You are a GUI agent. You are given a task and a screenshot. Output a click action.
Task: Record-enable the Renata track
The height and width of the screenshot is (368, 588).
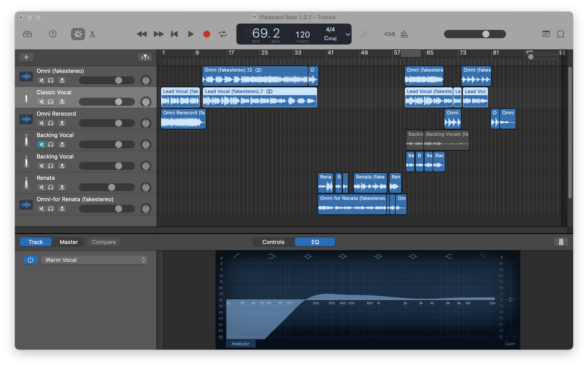62,187
